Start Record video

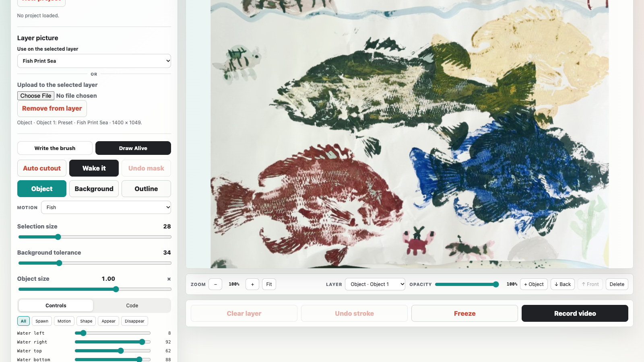click(x=575, y=313)
